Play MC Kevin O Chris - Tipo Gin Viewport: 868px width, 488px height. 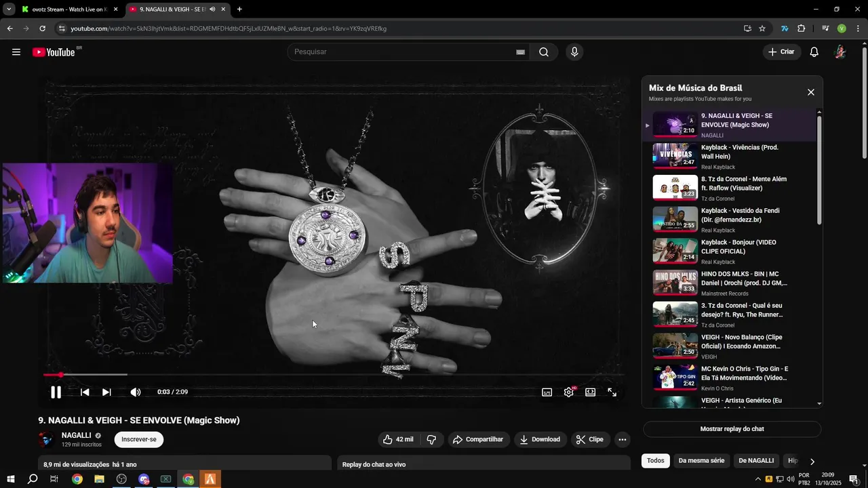[x=730, y=378]
